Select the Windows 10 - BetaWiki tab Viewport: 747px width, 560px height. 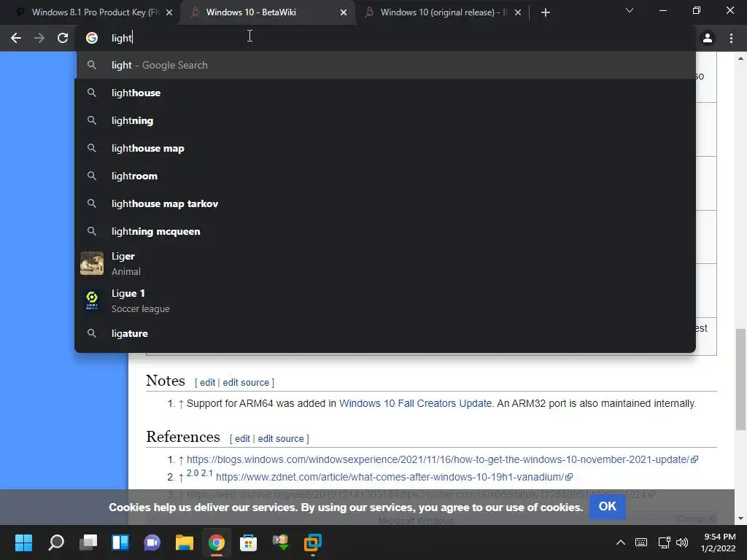point(267,12)
